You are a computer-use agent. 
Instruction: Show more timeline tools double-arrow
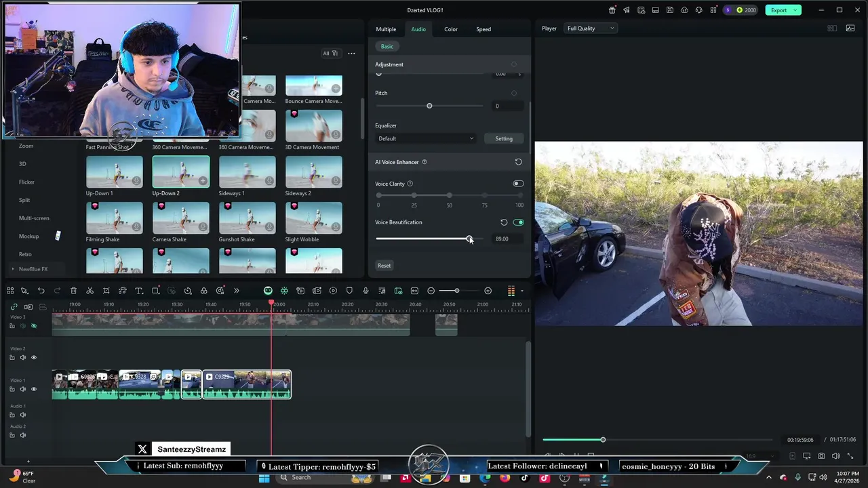[x=236, y=291]
